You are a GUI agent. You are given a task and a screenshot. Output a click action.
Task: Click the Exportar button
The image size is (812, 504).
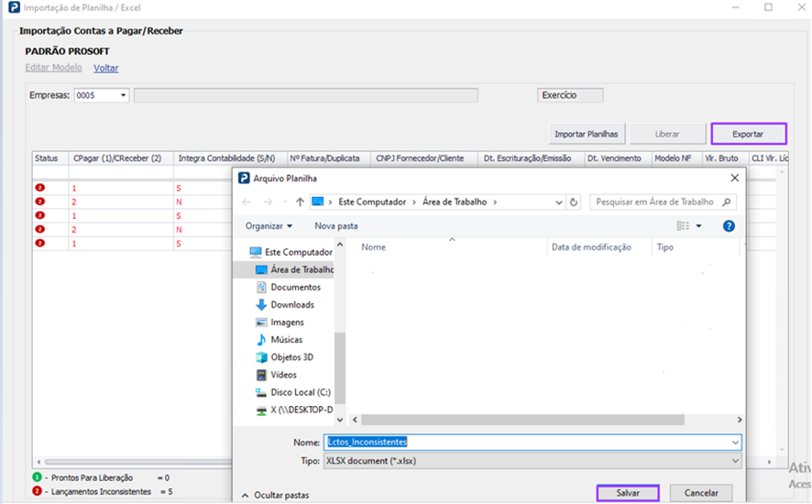point(748,134)
